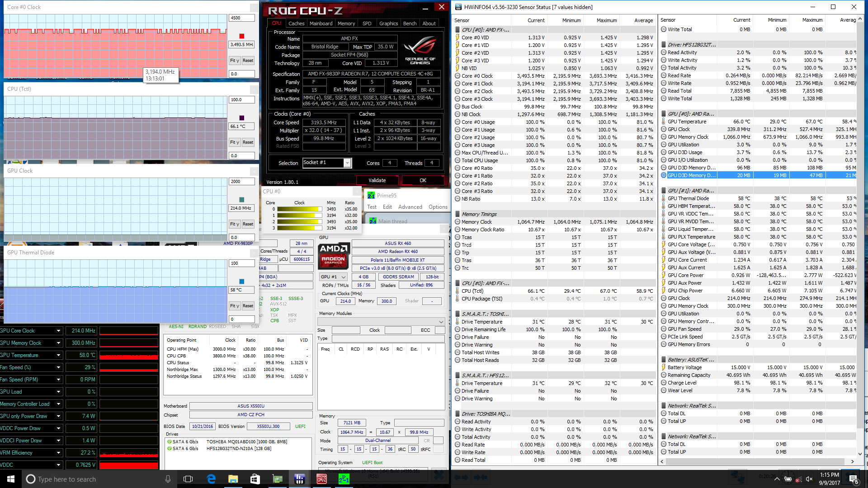This screenshot has height=488, width=868.
Task: Click the HWiNFO expand arrows toolbar icon
Action: coord(461,477)
